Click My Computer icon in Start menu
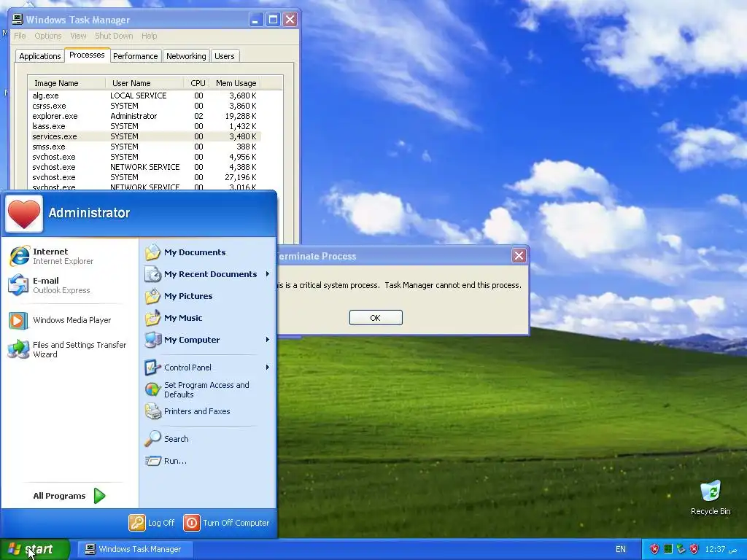 click(x=153, y=340)
